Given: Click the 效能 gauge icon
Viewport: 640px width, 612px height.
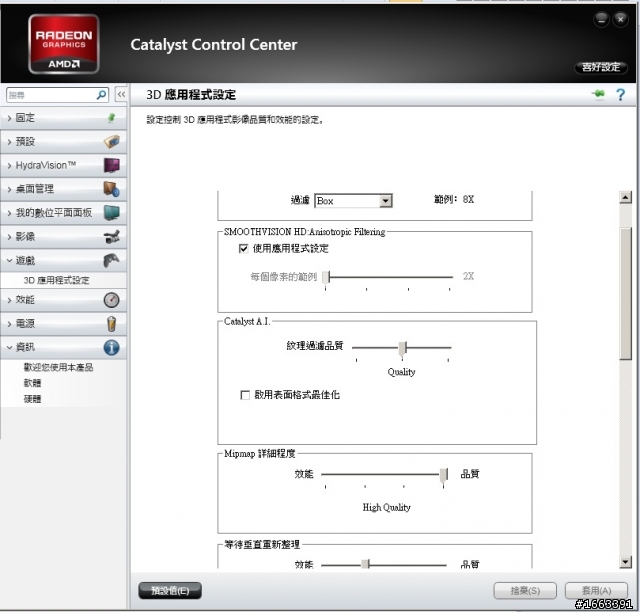Looking at the screenshot, I should click(x=111, y=300).
